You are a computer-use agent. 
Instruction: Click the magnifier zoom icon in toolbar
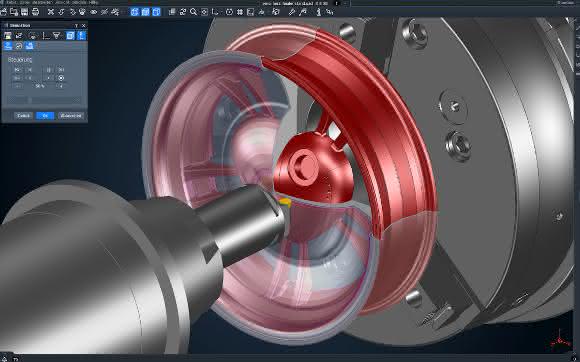(193, 12)
